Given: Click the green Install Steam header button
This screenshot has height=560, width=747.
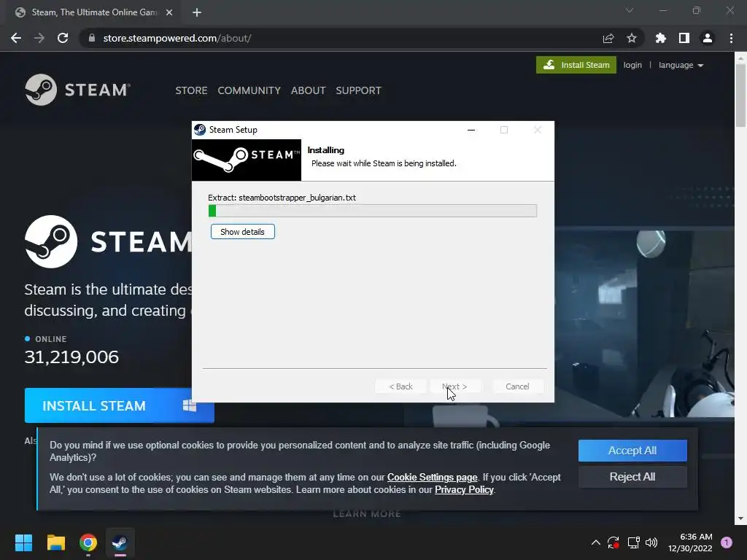Looking at the screenshot, I should click(576, 65).
